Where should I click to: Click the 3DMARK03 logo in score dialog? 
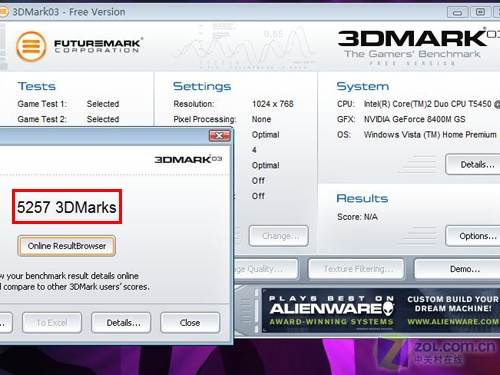click(x=188, y=159)
